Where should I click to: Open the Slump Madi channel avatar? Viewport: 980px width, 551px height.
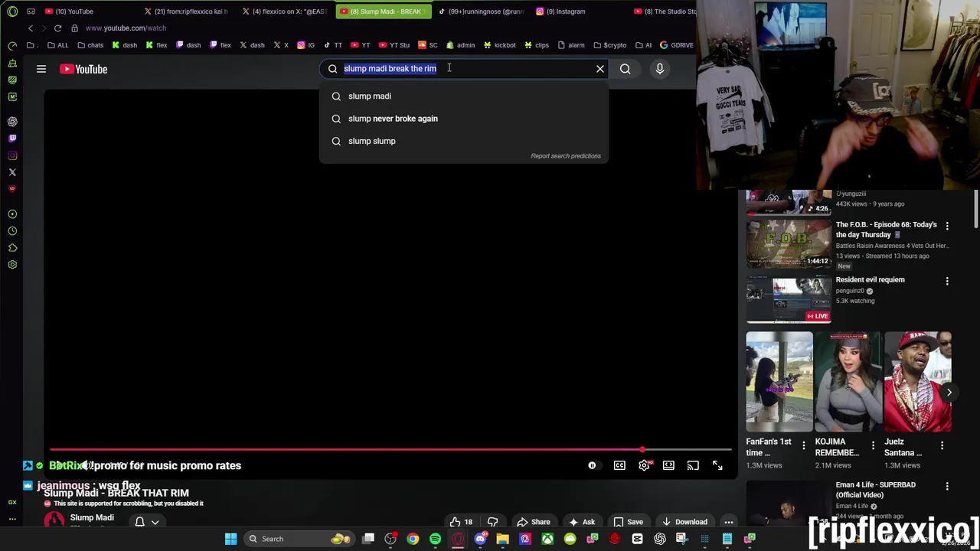(54, 520)
